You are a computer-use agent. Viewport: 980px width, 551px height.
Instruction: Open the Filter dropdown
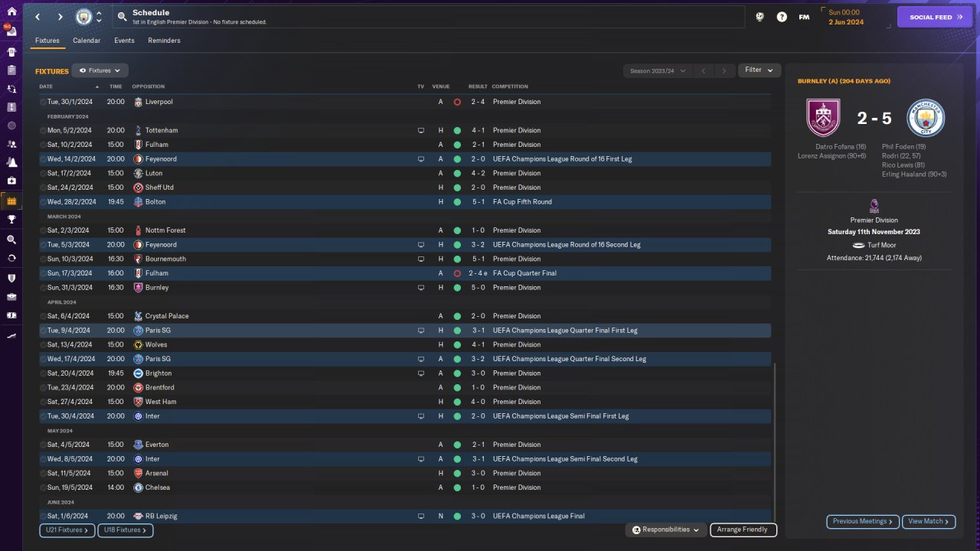[759, 70]
